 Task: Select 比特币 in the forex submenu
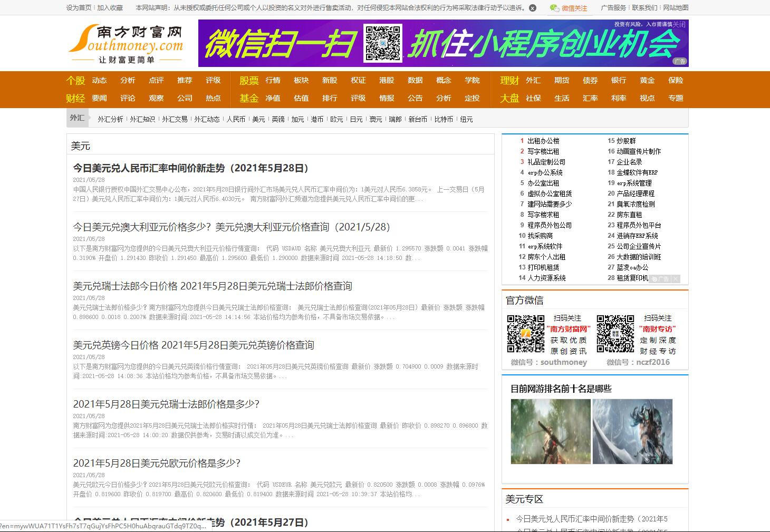pyautogui.click(x=443, y=119)
